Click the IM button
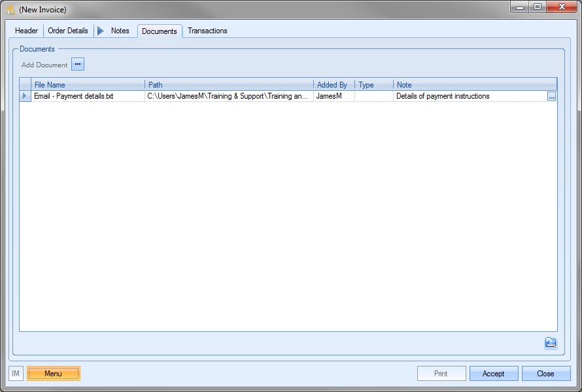Screen dimensions: 582x392 [16, 374]
